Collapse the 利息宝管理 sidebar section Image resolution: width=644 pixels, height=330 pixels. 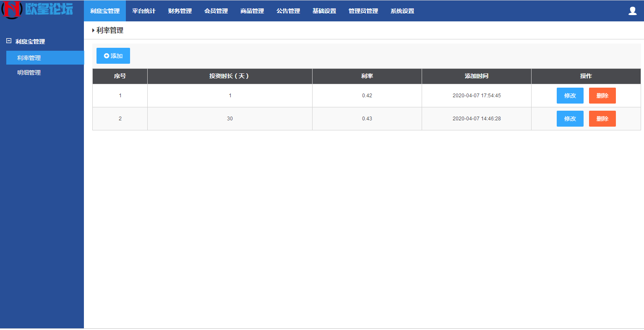pyautogui.click(x=9, y=41)
